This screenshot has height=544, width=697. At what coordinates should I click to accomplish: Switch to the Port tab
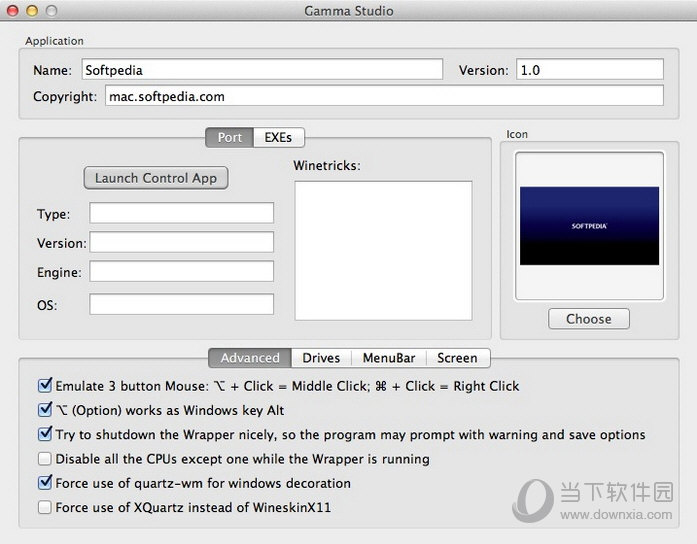pyautogui.click(x=229, y=137)
